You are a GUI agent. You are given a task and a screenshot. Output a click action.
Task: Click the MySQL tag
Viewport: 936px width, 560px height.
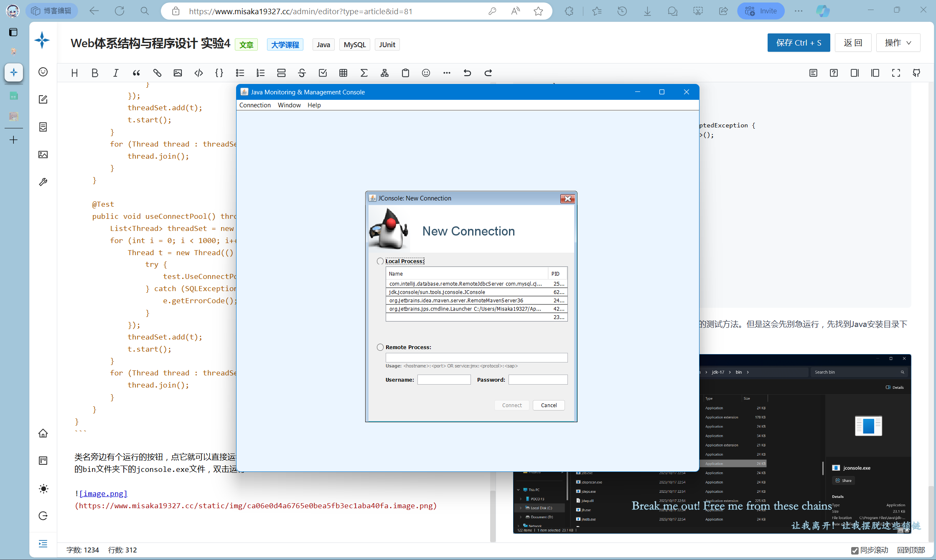(x=355, y=45)
